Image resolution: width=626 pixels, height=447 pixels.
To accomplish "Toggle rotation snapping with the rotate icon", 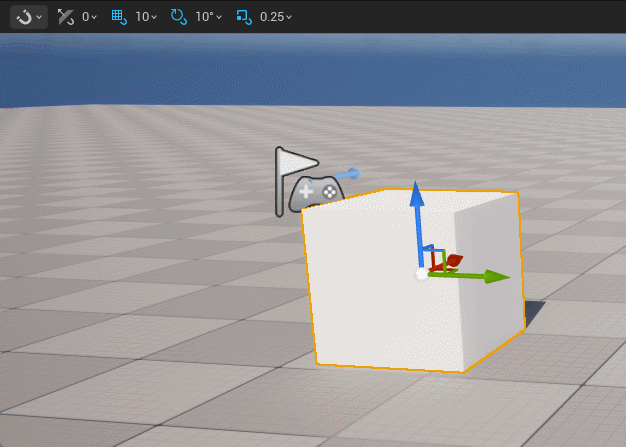I will (178, 17).
